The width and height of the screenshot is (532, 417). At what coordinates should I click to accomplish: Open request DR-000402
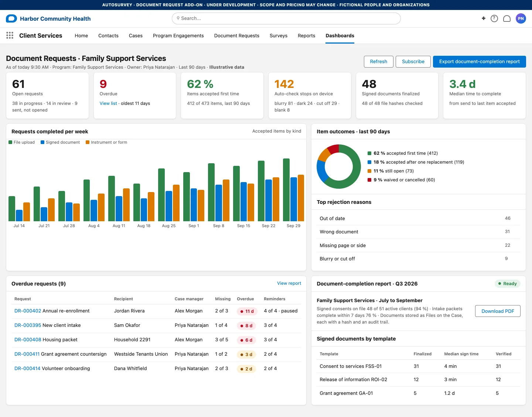click(x=28, y=311)
